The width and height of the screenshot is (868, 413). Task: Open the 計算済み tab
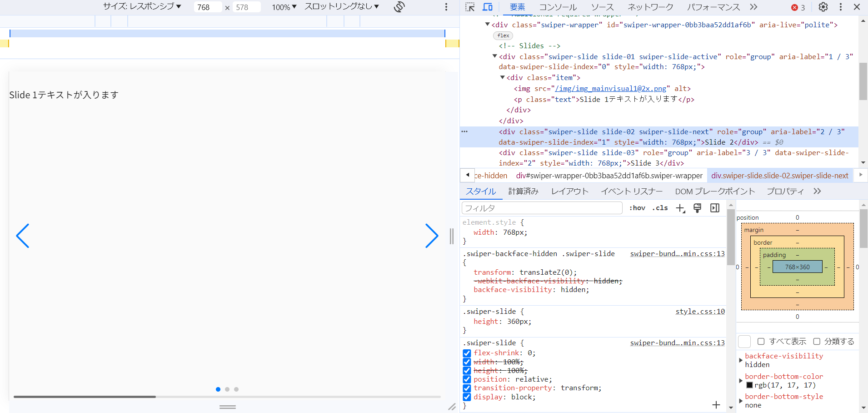(x=523, y=191)
